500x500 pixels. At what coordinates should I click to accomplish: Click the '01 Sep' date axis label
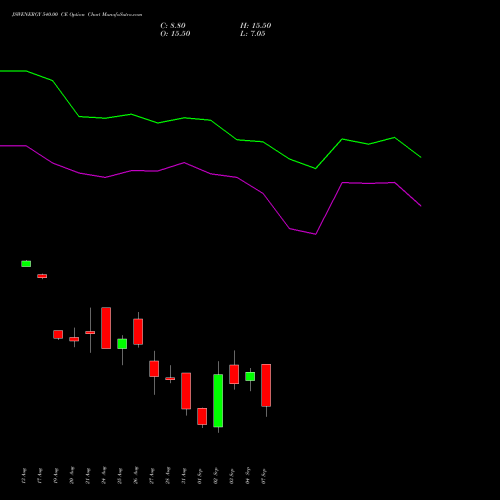(x=200, y=476)
